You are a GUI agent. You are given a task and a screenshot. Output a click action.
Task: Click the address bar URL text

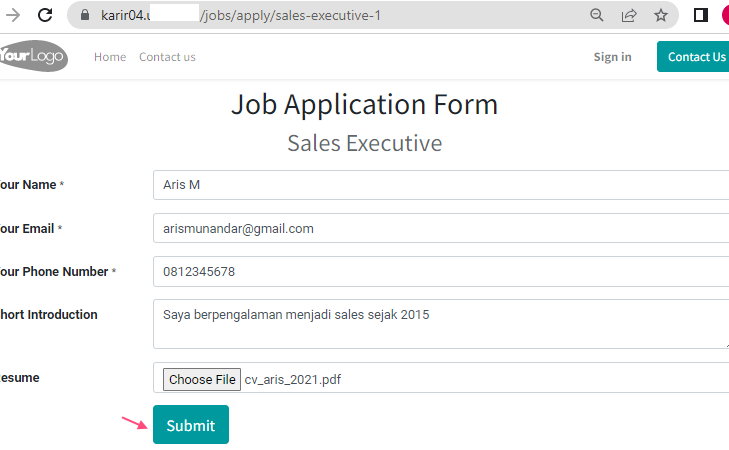click(241, 15)
